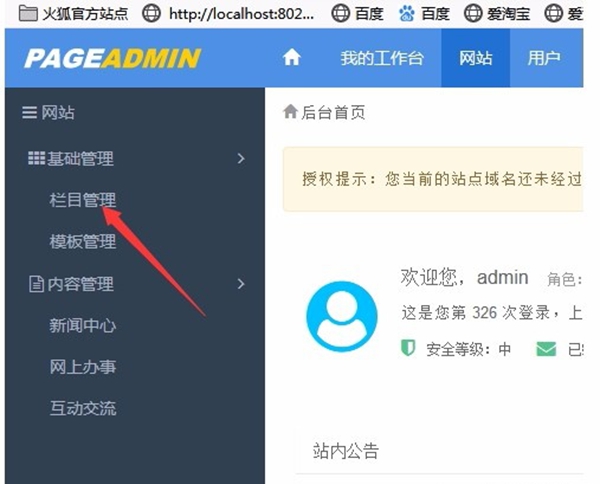Open 模板管理 in the sidebar

coord(83,242)
